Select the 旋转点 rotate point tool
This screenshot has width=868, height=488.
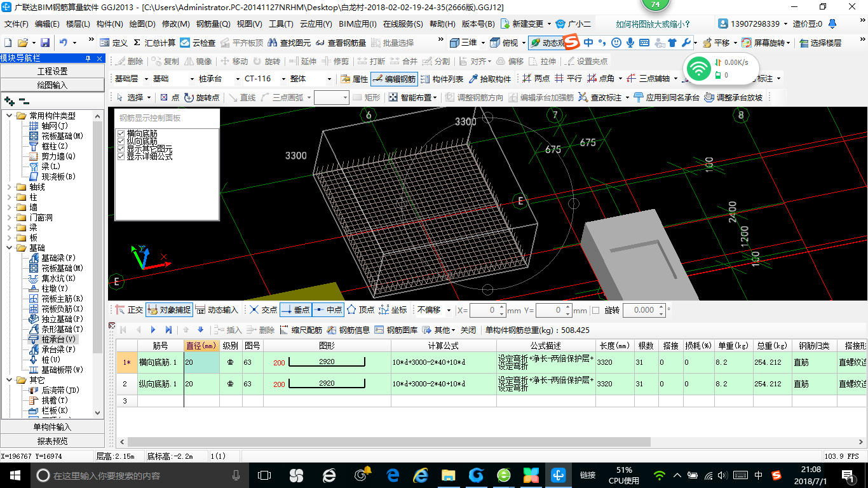[x=202, y=97]
